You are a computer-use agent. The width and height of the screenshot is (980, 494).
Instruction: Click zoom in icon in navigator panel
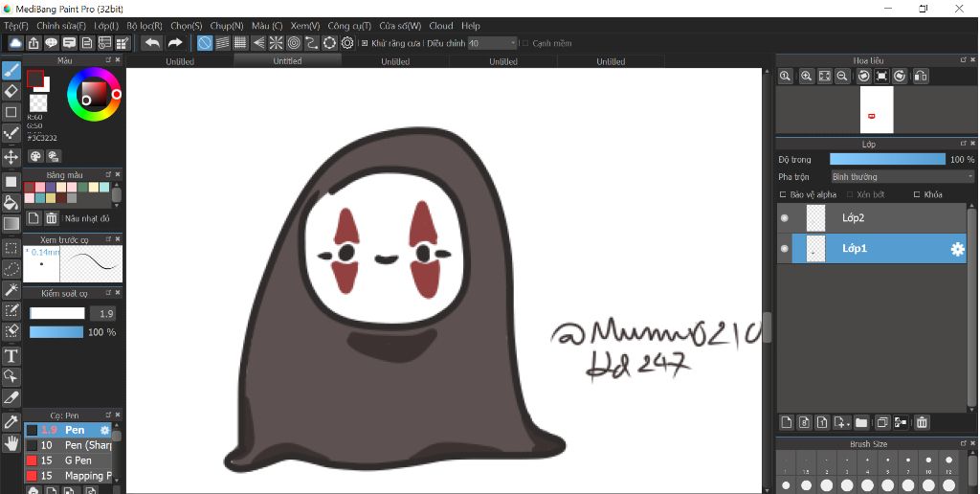coord(806,77)
